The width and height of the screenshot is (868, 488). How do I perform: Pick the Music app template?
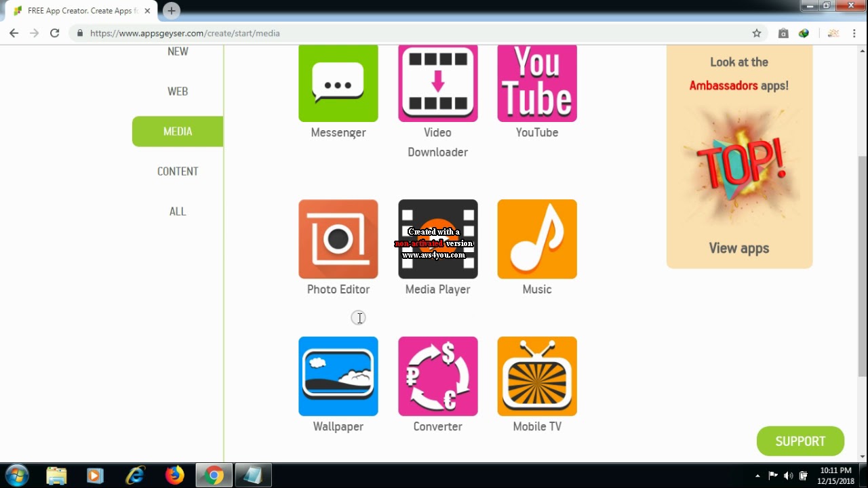(x=536, y=239)
